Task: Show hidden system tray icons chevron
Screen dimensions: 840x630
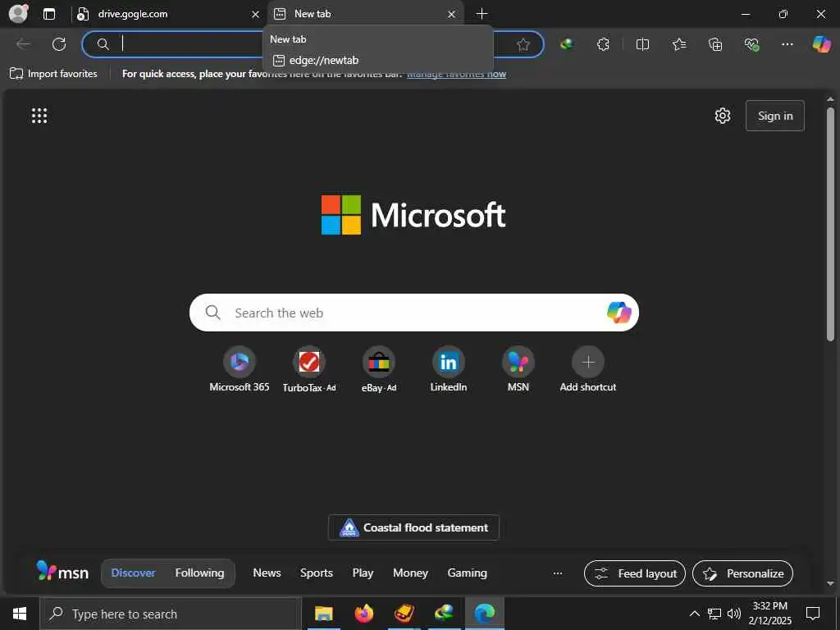Action: coord(694,614)
